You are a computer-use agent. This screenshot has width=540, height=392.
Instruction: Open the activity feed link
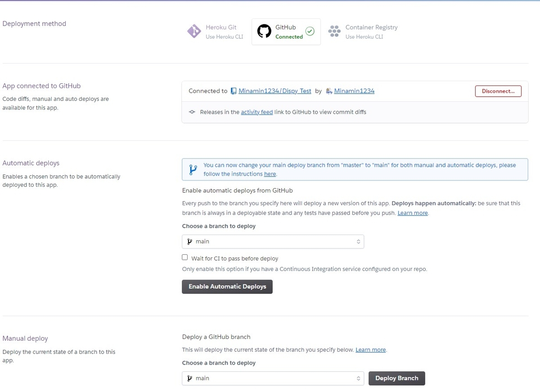point(257,112)
